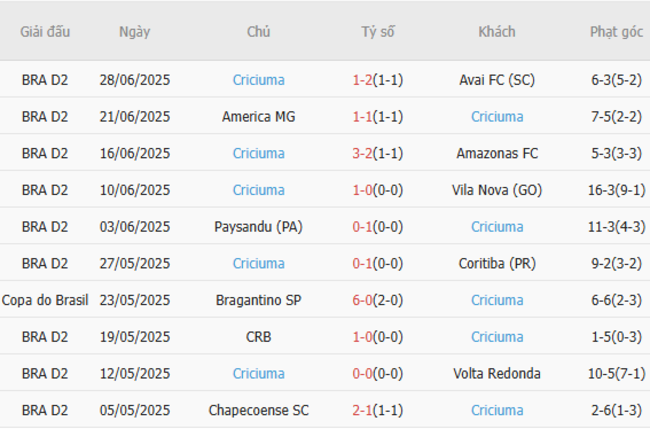Screen dimensions: 650x429
Task: Click Criciuma in the 28/06/2025 row
Action: point(259,80)
